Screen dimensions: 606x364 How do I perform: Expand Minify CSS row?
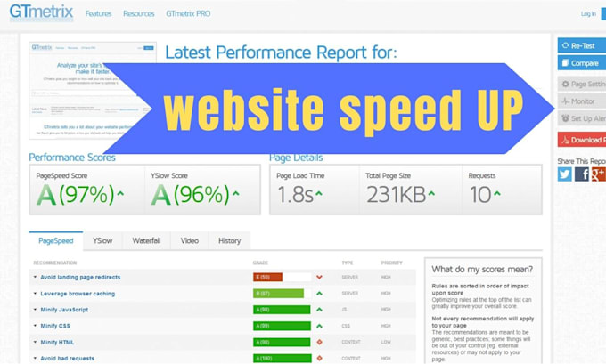point(35,326)
